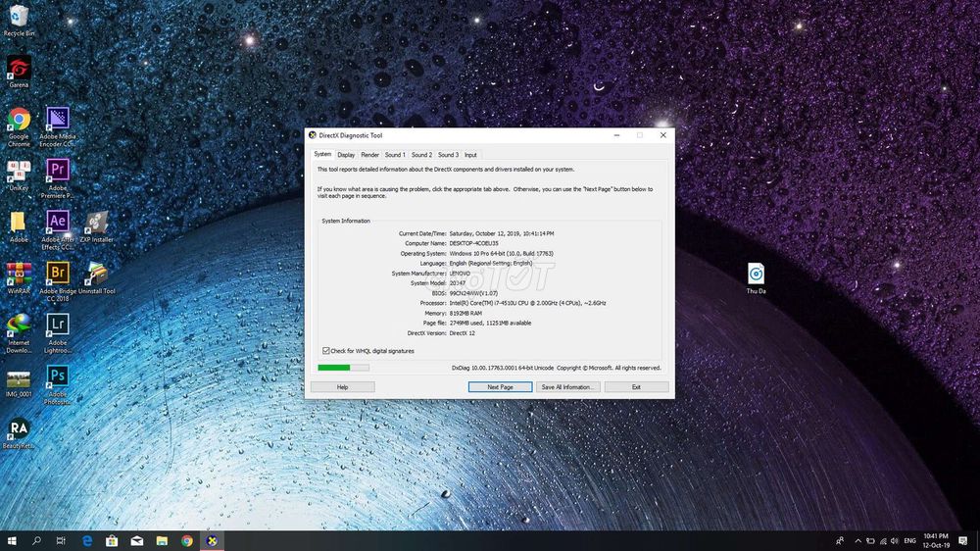Select the Uninstall Tool icon
This screenshot has width=980, height=551.
pyautogui.click(x=97, y=278)
